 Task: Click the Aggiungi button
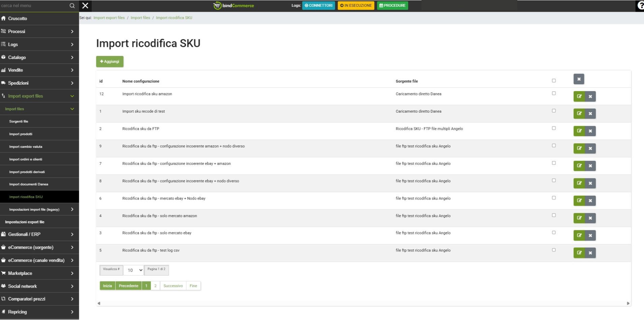pyautogui.click(x=110, y=62)
